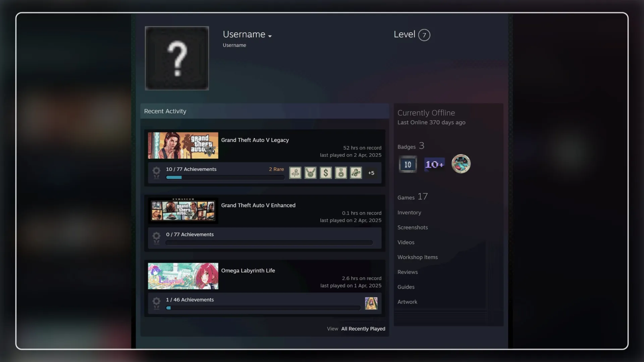Open the Guides link
Viewport: 644px width, 362px height.
[x=406, y=287]
